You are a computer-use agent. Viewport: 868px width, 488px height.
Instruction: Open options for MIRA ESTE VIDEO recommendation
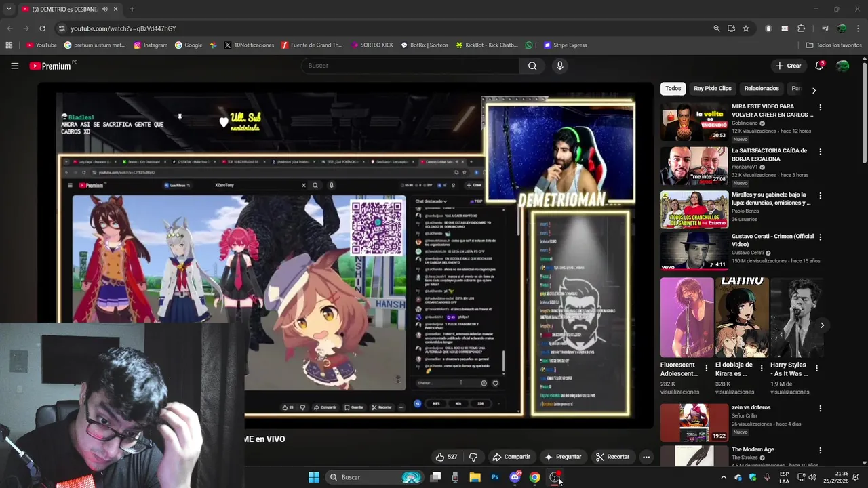click(820, 107)
